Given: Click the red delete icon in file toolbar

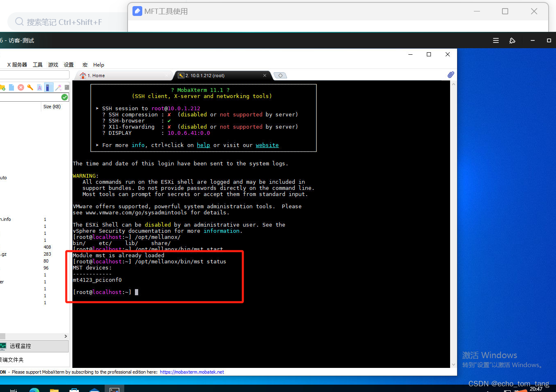Looking at the screenshot, I should pyautogui.click(x=21, y=87).
